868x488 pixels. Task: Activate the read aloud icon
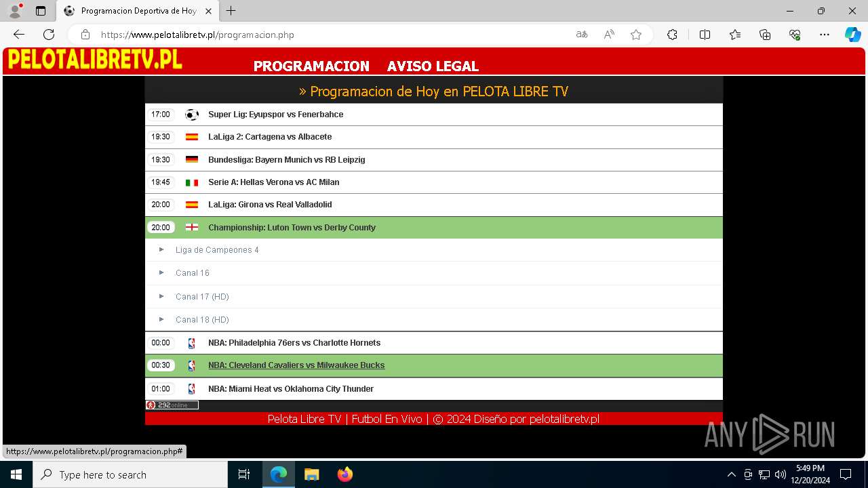[609, 35]
